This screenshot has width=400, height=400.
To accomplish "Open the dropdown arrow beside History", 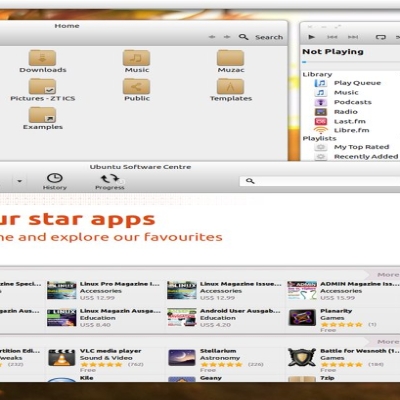I will [x=20, y=181].
